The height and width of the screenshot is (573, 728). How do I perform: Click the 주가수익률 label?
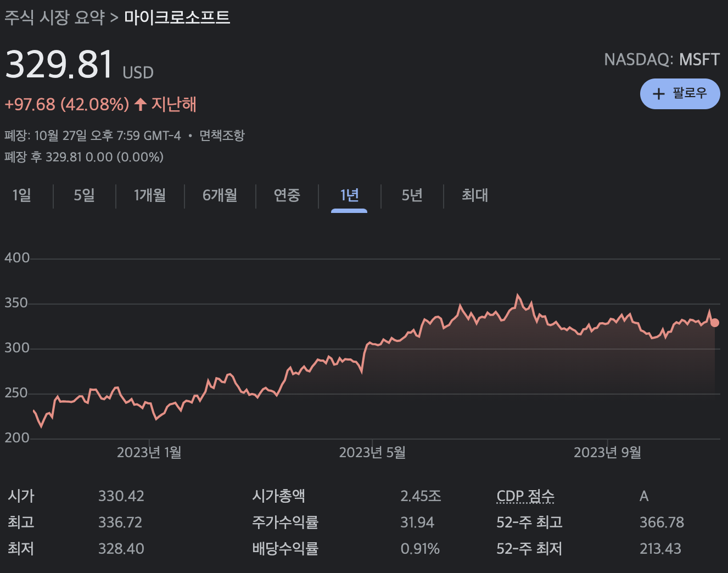285,523
